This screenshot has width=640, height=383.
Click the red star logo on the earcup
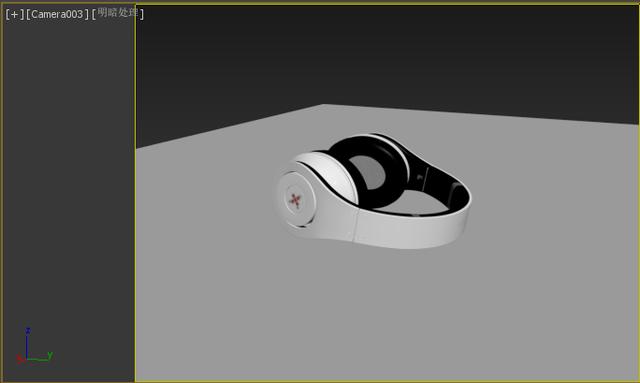pos(295,200)
